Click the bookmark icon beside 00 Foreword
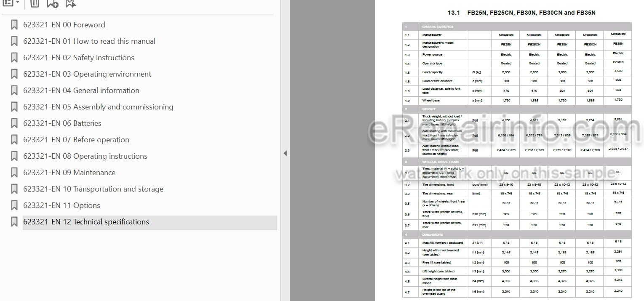Viewport: 644px width, 301px height. click(x=14, y=25)
